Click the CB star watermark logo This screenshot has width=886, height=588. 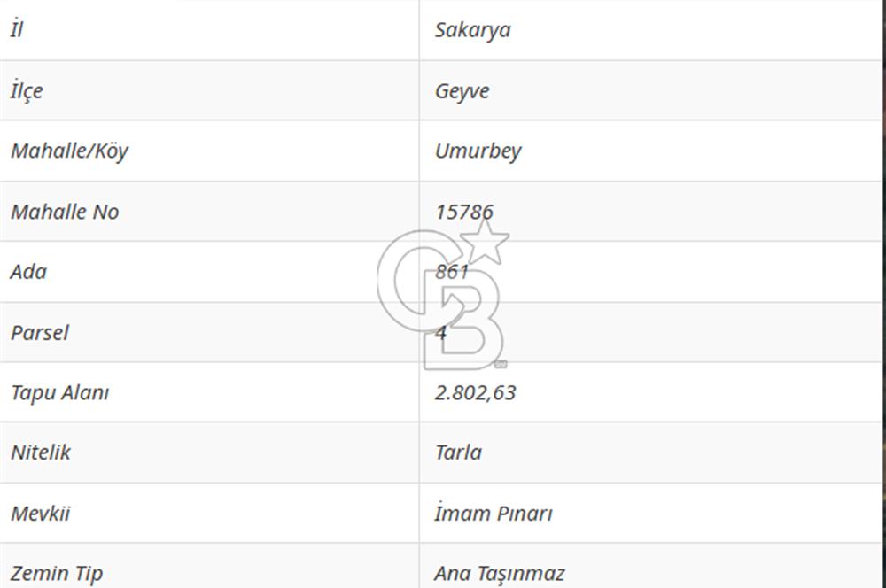point(443,297)
